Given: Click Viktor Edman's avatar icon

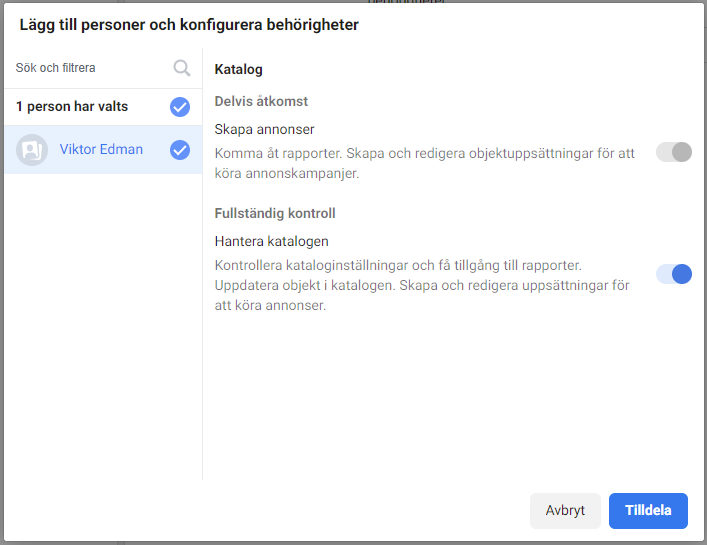Looking at the screenshot, I should pyautogui.click(x=32, y=150).
